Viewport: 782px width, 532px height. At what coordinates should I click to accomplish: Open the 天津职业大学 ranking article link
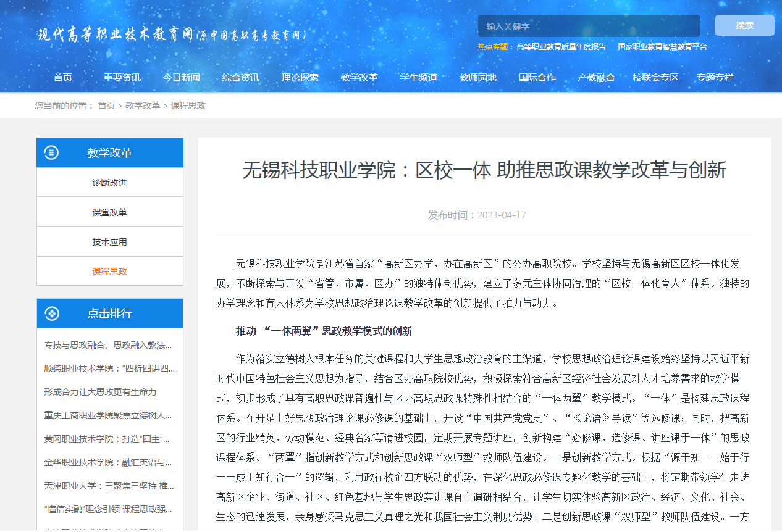(109, 486)
